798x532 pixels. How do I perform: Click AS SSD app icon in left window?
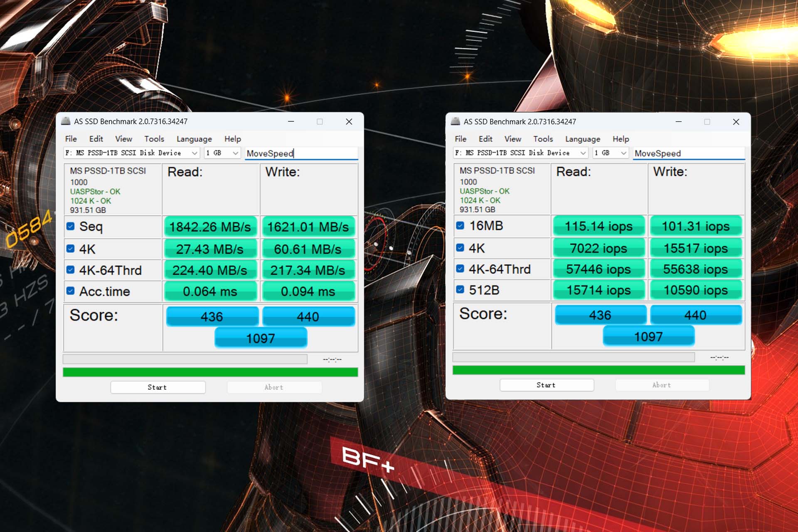coord(66,121)
